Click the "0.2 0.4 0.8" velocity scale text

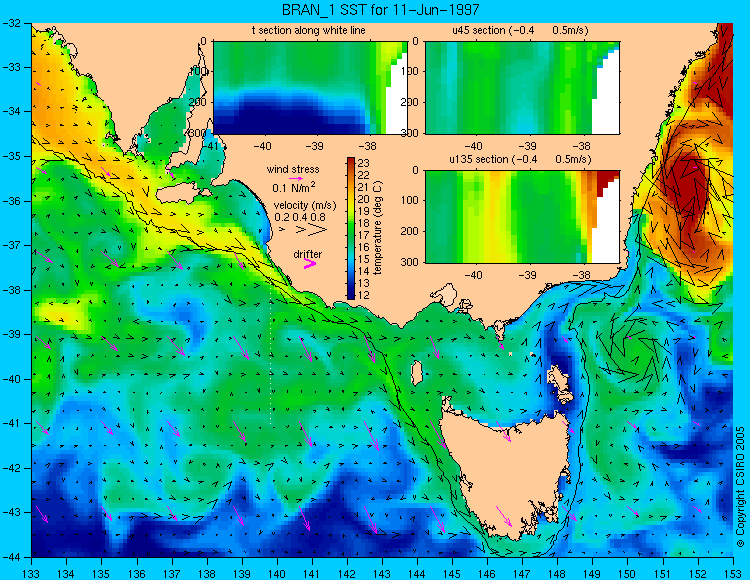click(x=299, y=217)
